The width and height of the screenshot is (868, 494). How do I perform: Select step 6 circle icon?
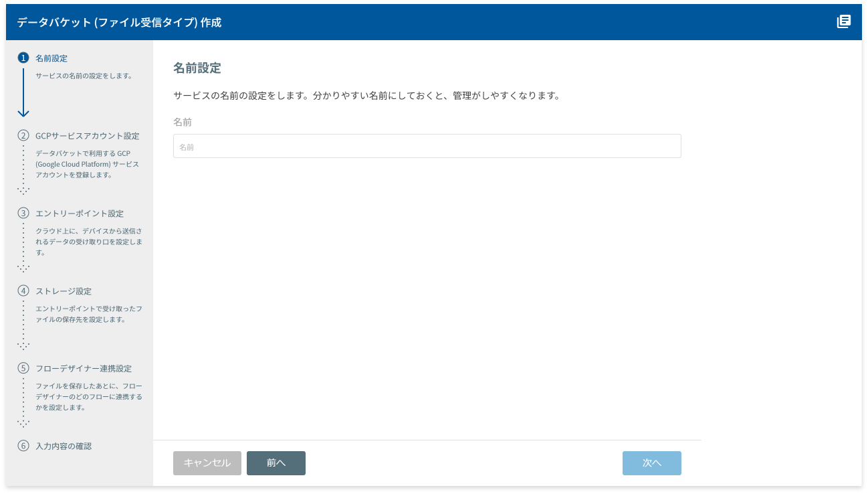click(23, 446)
